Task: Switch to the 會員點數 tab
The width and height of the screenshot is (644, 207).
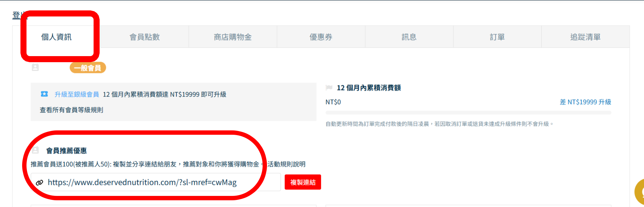Action: coord(145,37)
